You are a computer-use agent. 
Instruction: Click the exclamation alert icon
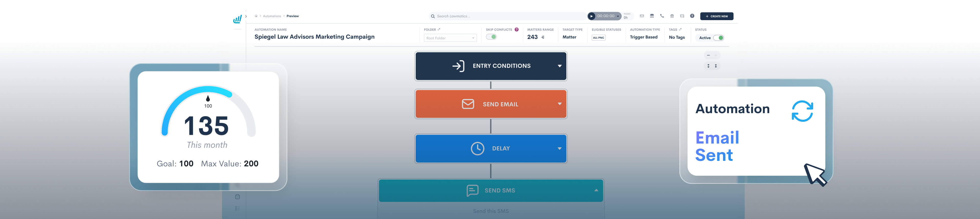pyautogui.click(x=692, y=16)
